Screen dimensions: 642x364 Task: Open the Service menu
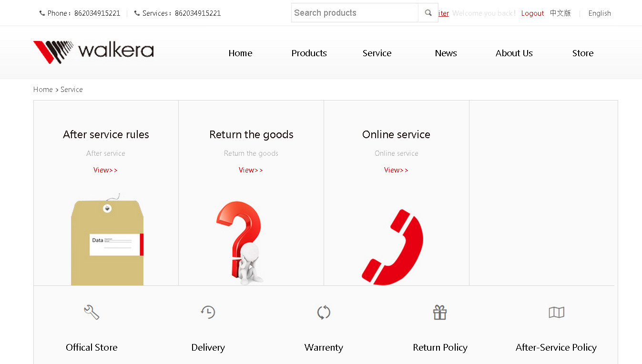[x=377, y=53]
